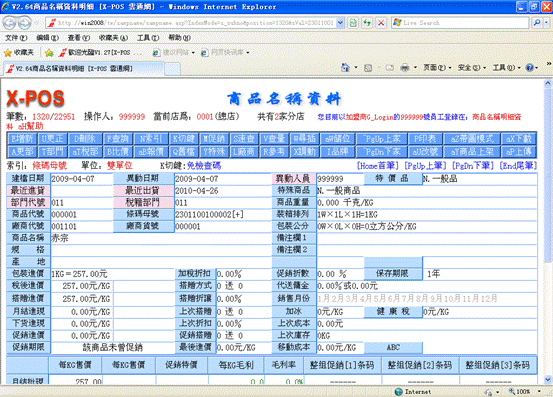Viewport: 553px width, 397px height.
Task: Open the 安全 dropdown in command bar
Action: (472, 67)
